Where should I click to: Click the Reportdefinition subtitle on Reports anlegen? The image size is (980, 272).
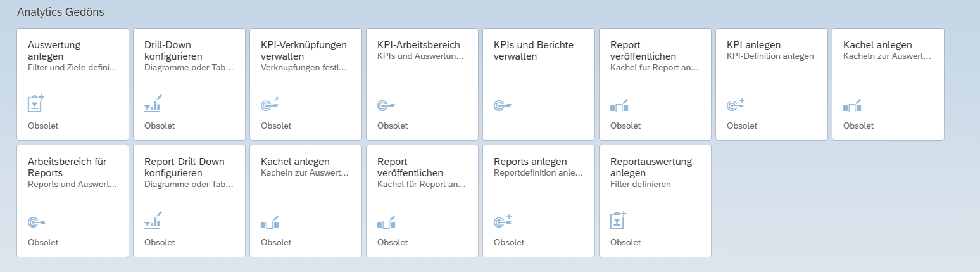point(537,172)
